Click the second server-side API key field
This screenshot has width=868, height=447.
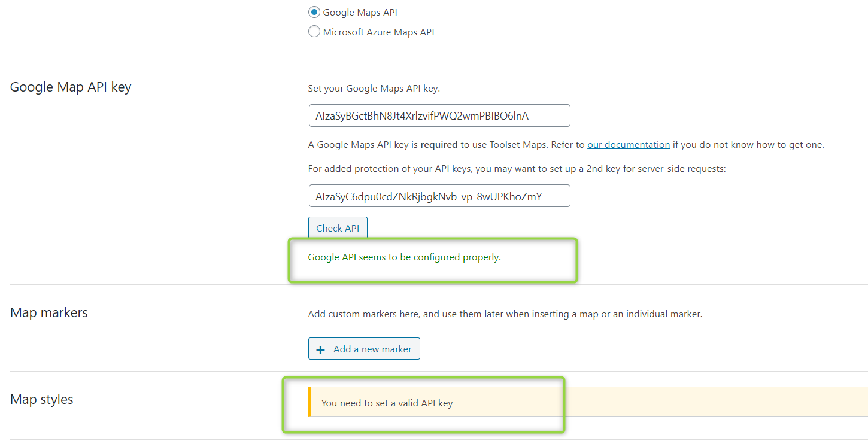pos(439,196)
